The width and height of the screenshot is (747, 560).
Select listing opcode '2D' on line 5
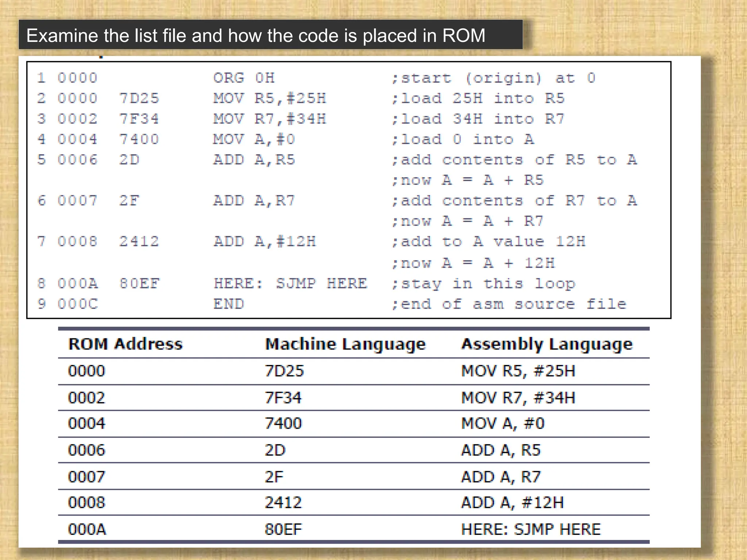pos(129,160)
